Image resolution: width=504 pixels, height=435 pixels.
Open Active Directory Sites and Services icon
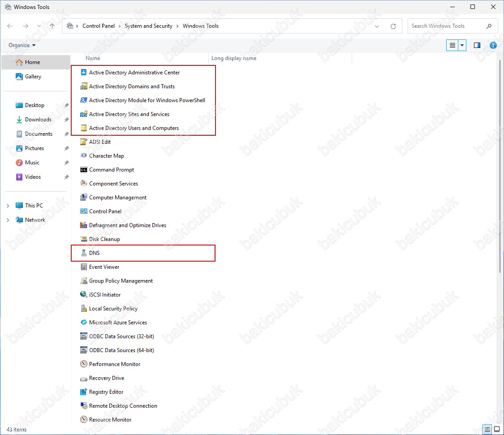pos(84,114)
